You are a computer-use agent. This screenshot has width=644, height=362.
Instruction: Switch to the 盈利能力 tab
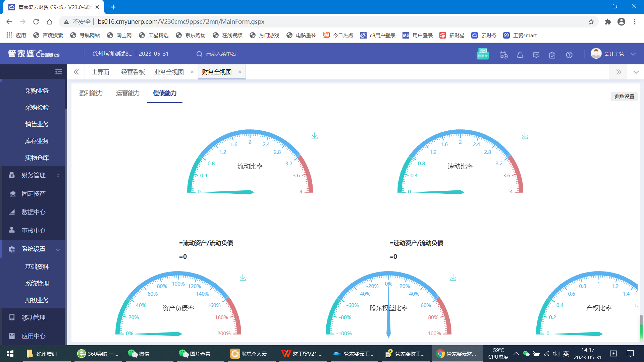(x=91, y=93)
